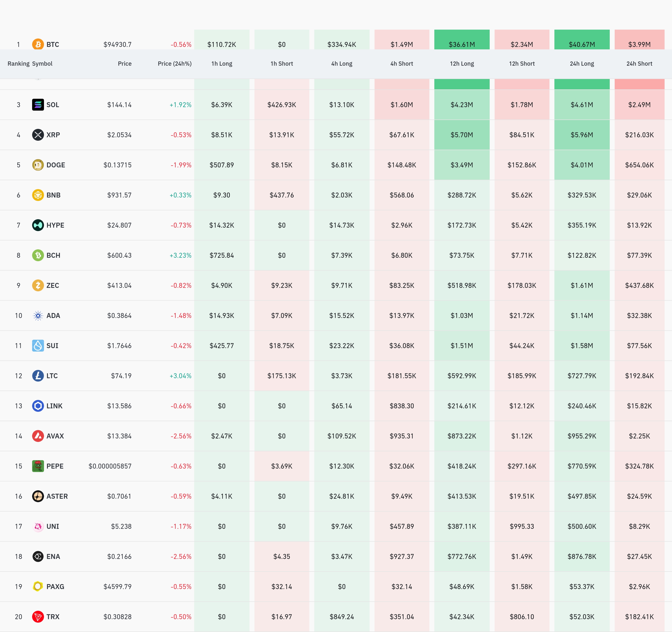This screenshot has height=632, width=672.
Task: Open the ASTER symbol link
Action: coord(57,496)
